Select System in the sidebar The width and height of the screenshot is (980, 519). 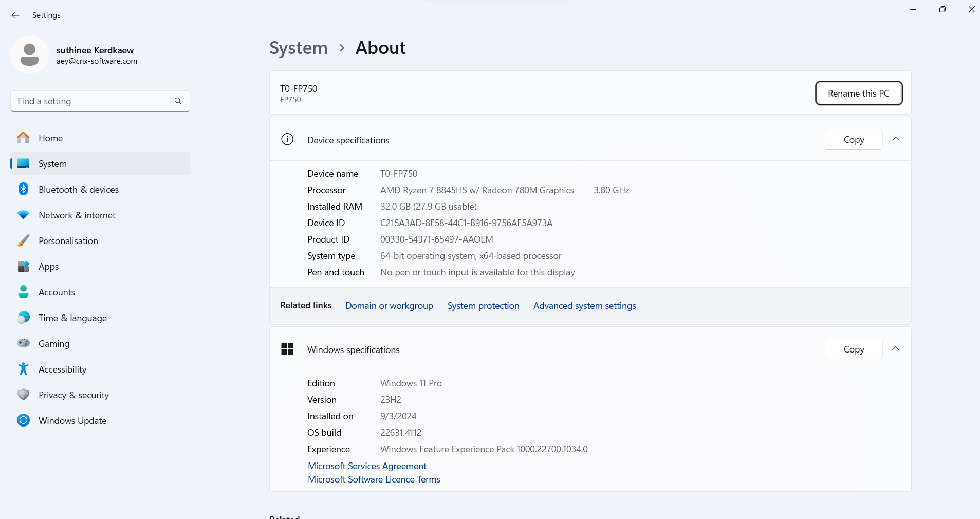tap(100, 163)
